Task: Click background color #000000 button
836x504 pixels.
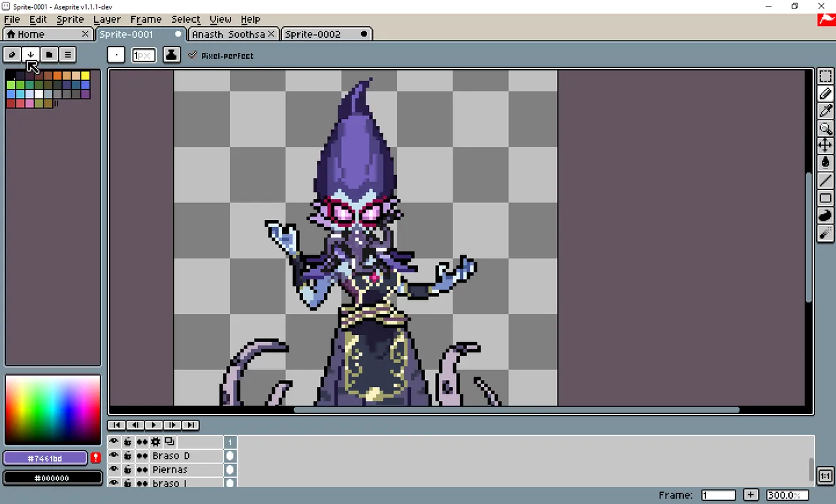Action: pyautogui.click(x=52, y=478)
